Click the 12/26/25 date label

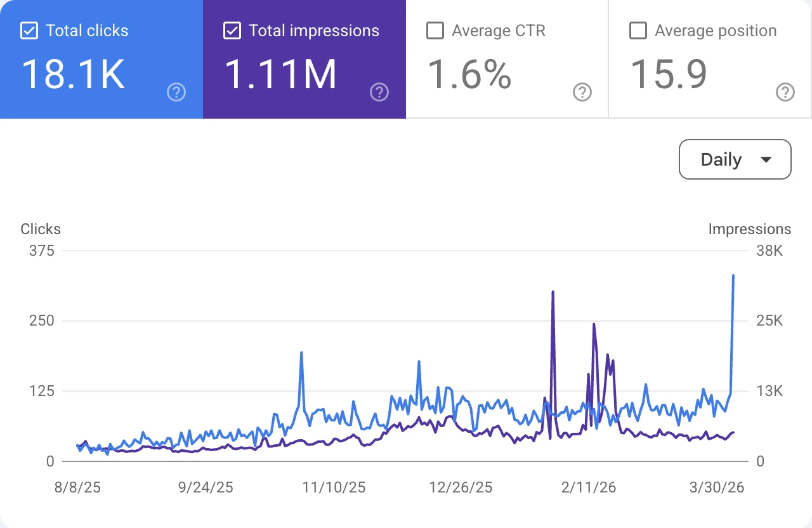tap(461, 487)
